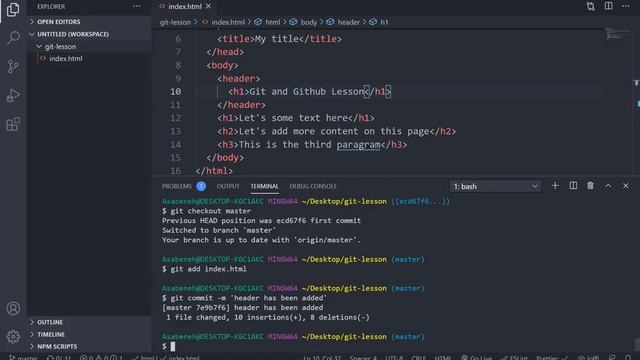This screenshot has width=640, height=360.
Task: Open the Source Control view
Action: coord(13,66)
